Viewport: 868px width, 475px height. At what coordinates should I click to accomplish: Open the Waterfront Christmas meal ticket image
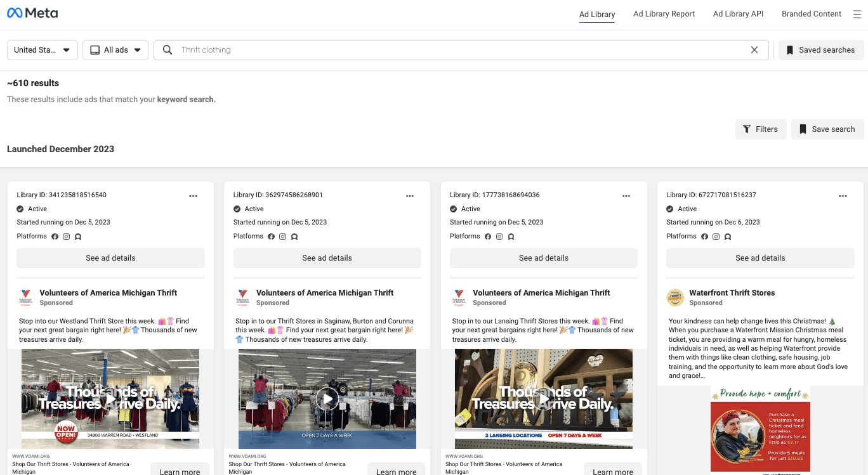(x=760, y=431)
